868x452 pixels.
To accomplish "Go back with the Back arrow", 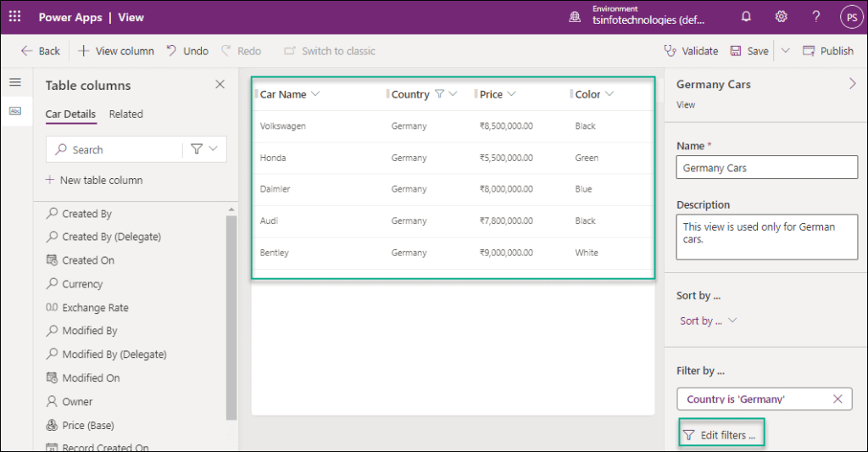I will (40, 51).
